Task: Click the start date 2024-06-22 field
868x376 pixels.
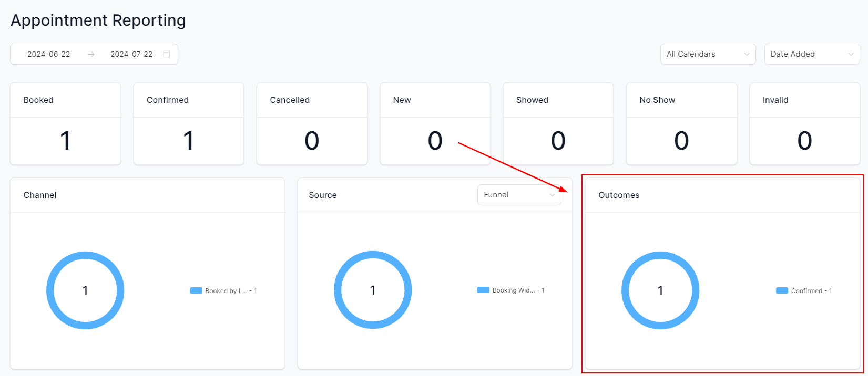Action: (x=49, y=54)
